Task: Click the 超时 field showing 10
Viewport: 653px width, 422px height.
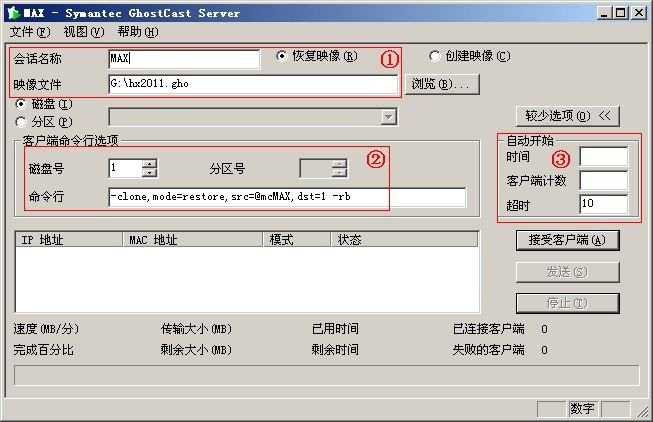Action: coord(603,205)
